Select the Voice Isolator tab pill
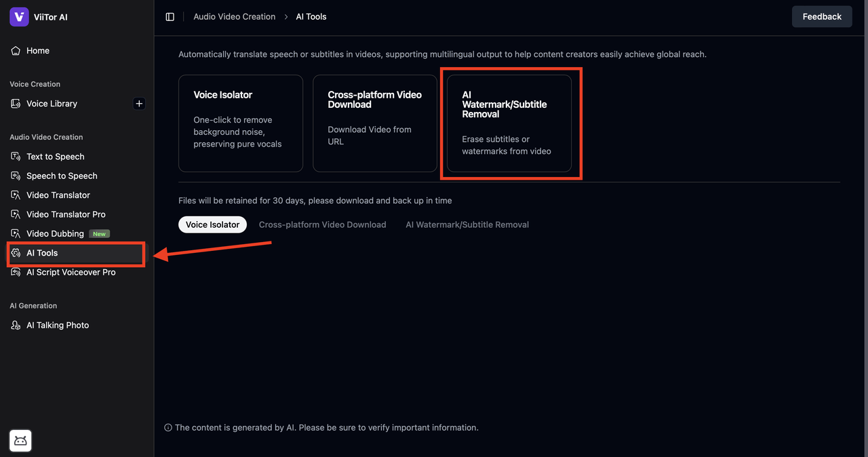868x457 pixels. click(x=212, y=224)
